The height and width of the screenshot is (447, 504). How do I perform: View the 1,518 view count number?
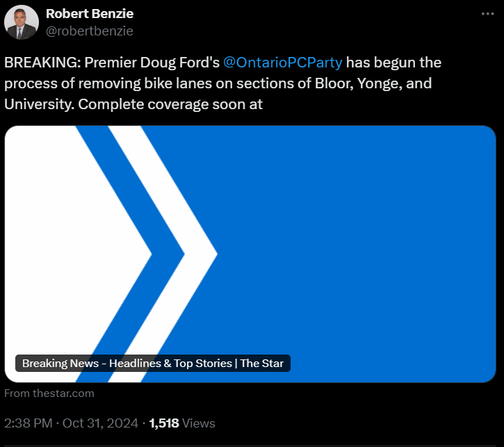[165, 423]
